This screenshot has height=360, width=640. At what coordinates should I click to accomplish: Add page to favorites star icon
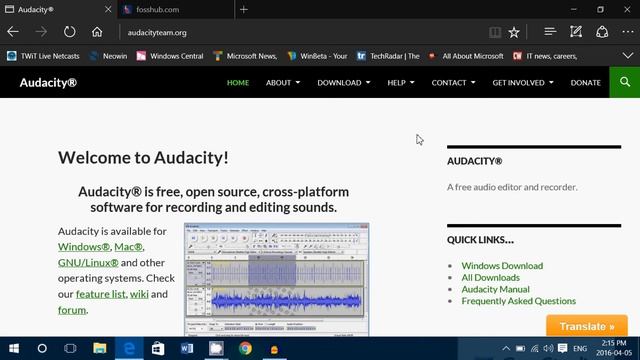point(514,32)
